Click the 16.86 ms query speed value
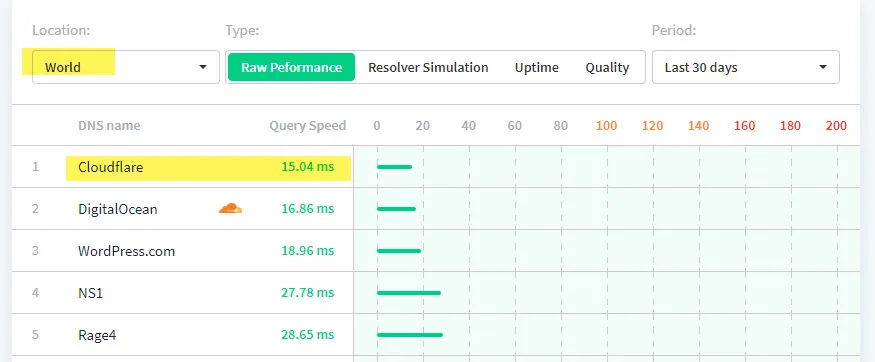This screenshot has height=362, width=875. pyautogui.click(x=307, y=209)
